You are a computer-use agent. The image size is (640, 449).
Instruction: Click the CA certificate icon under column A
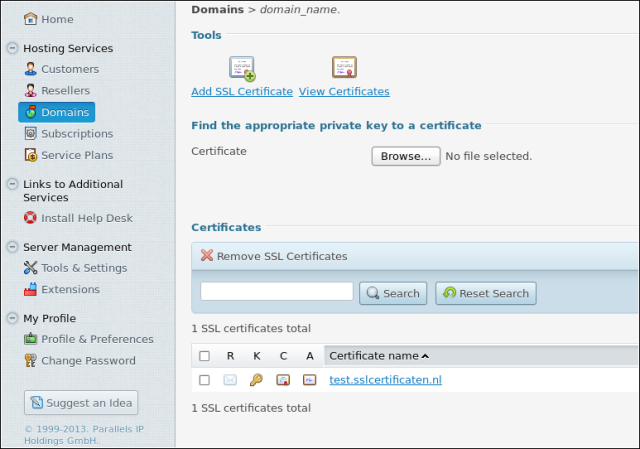(x=310, y=380)
